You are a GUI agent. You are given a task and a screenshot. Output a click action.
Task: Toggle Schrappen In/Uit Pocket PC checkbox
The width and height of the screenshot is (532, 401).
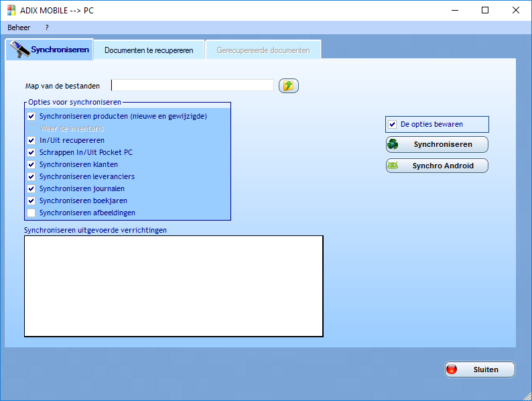[31, 152]
